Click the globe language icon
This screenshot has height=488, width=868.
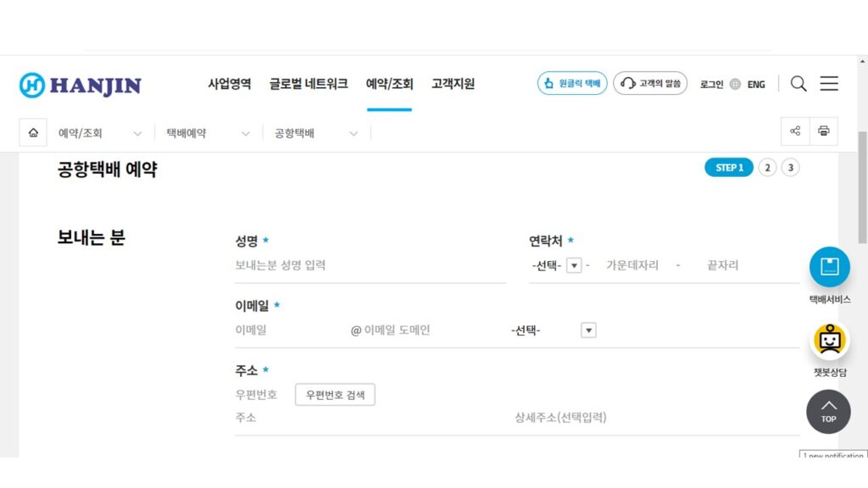pos(735,84)
